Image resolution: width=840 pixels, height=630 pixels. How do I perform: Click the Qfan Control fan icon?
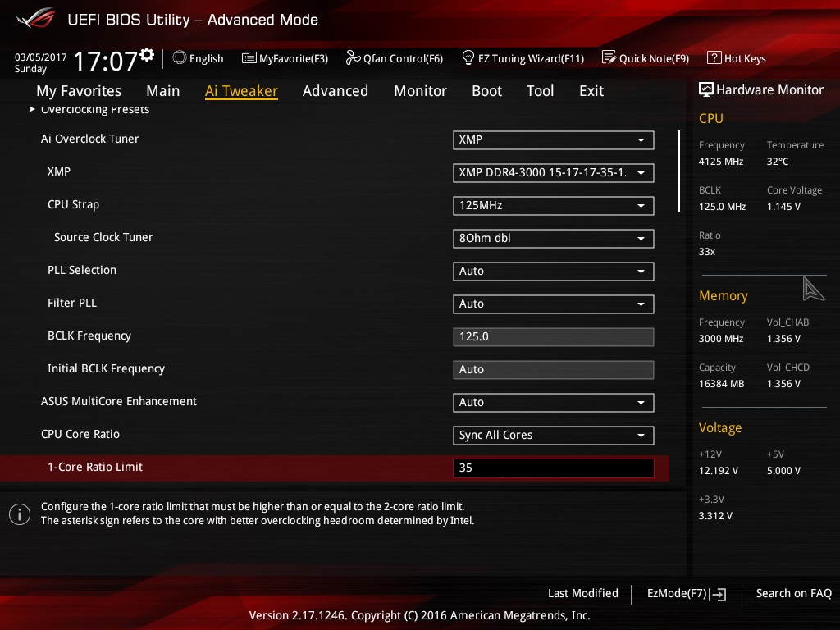point(353,57)
